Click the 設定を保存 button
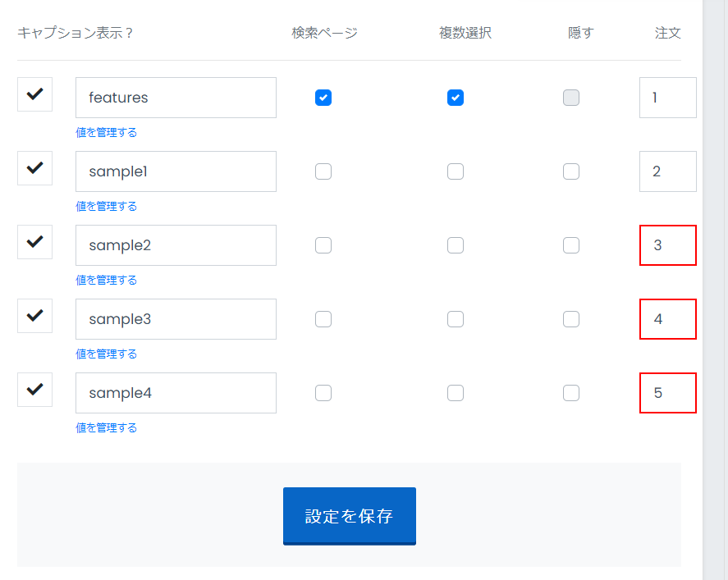Viewport: 728px width, 580px height. tap(350, 516)
